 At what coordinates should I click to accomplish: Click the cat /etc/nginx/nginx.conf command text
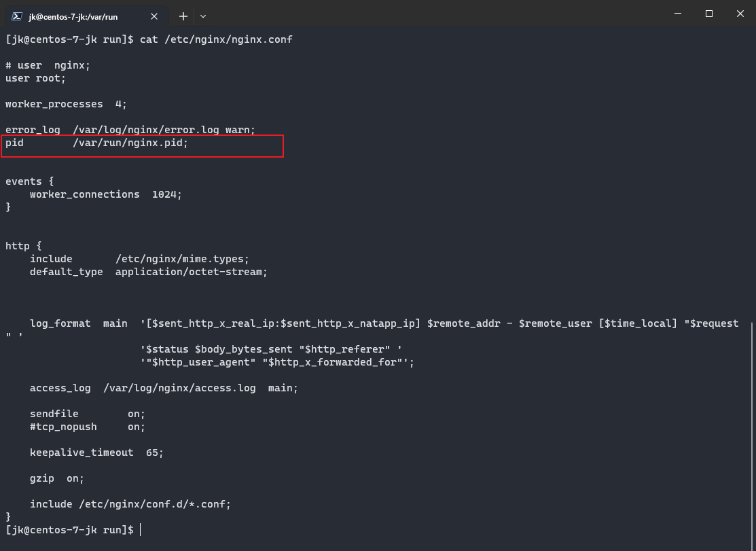click(x=216, y=39)
